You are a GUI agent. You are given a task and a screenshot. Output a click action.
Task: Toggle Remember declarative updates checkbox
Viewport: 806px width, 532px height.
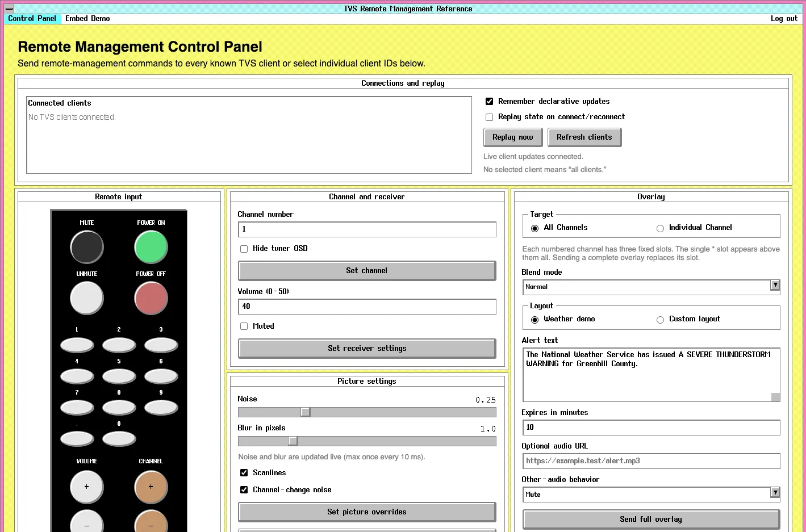pos(489,102)
